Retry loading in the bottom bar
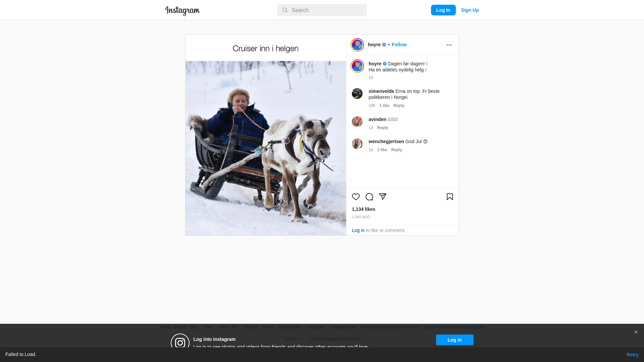The height and width of the screenshot is (362, 644). click(x=632, y=355)
